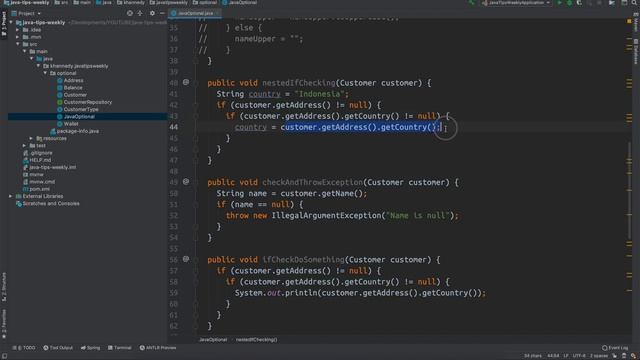Click gutter icon at line 56 ifCheckDoSomething
This screenshot has width=640, height=360.
click(186, 259)
